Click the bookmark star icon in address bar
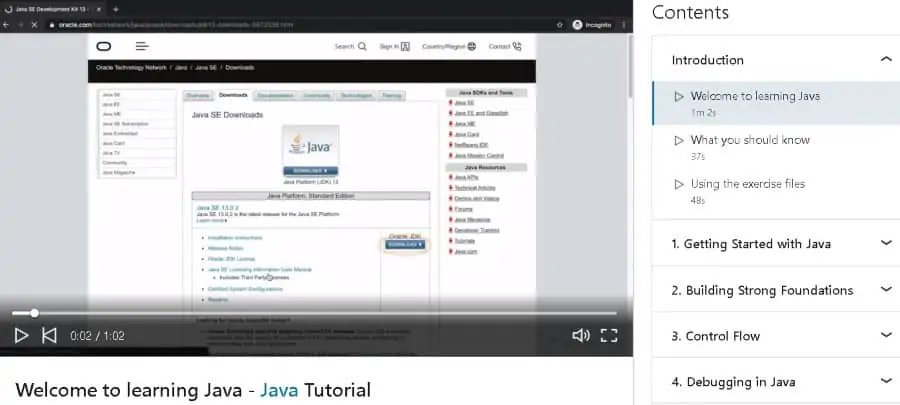Viewport: 900px width, 405px height. click(560, 25)
